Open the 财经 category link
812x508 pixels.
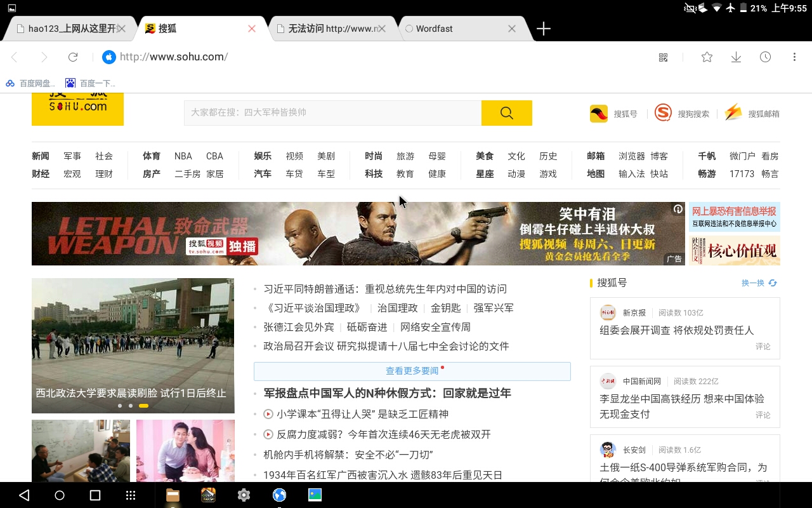pos(41,174)
